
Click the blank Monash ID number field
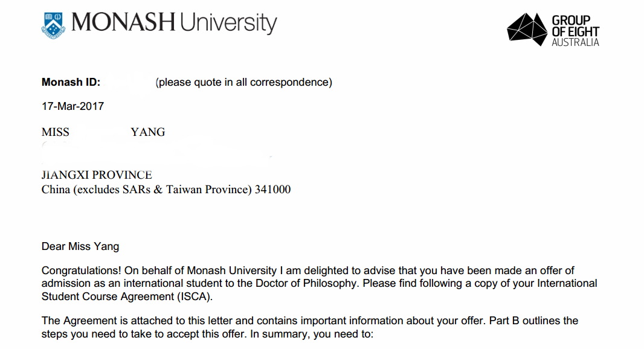click(x=127, y=83)
